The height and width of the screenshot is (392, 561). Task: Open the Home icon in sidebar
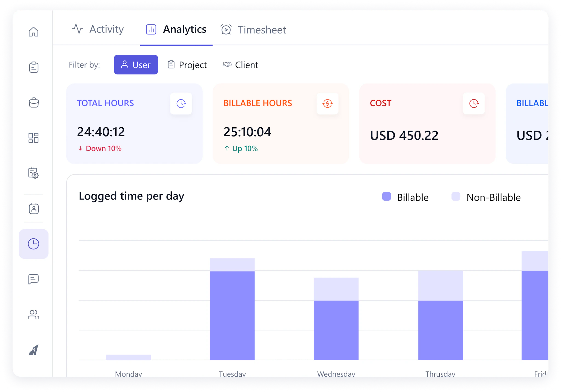(33, 32)
